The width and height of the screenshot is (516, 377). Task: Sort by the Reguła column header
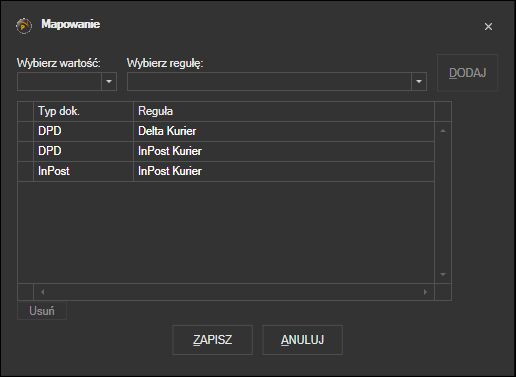coord(284,111)
